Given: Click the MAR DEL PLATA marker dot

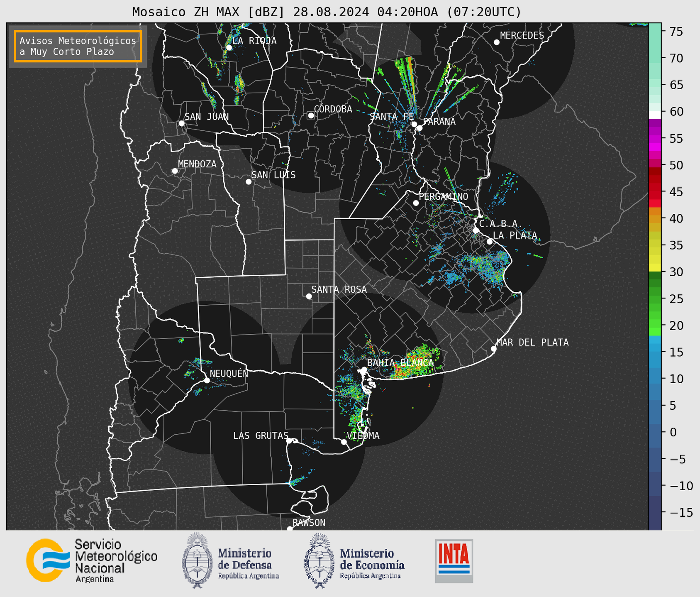Looking at the screenshot, I should pyautogui.click(x=494, y=349).
